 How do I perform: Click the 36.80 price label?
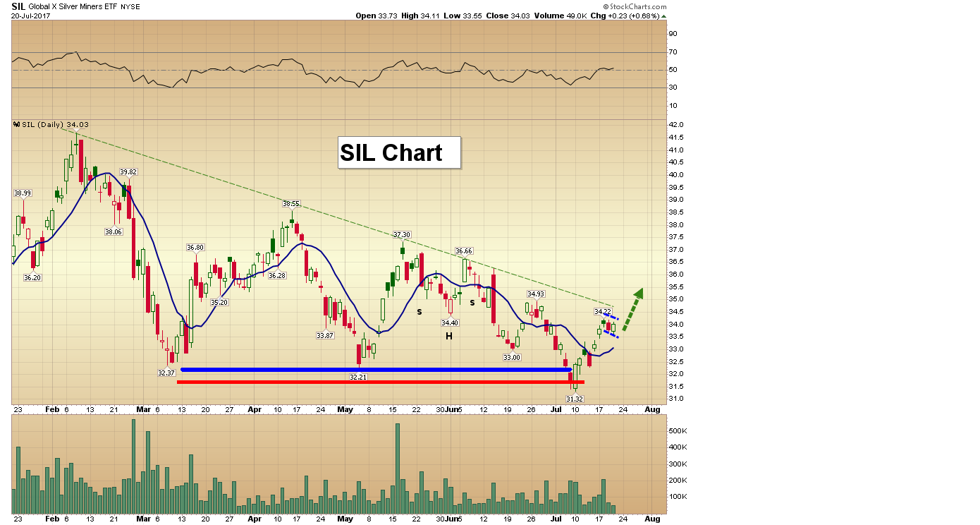point(195,248)
